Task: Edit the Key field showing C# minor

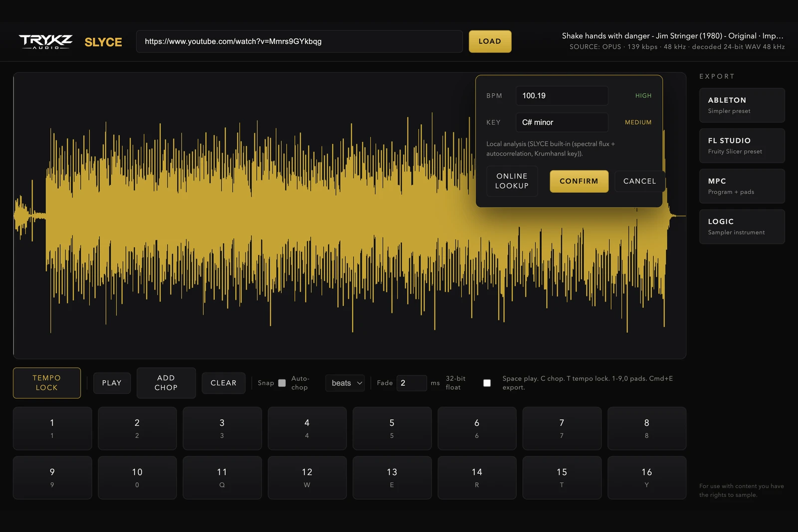Action: click(562, 122)
